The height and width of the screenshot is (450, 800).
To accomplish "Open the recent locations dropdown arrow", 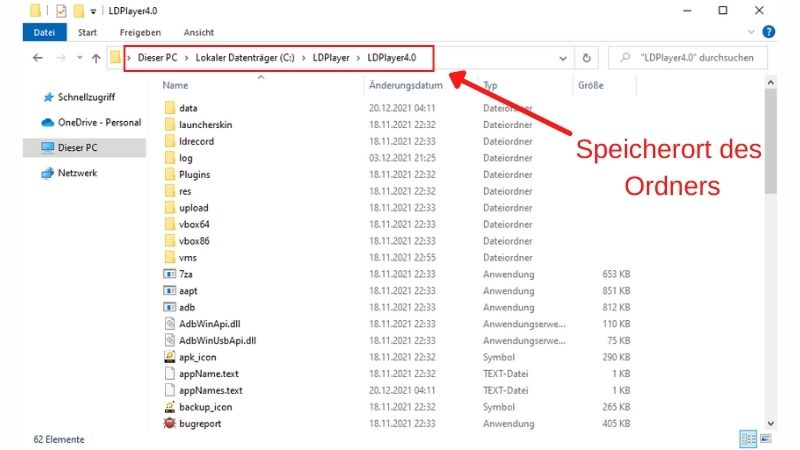I will 80,58.
